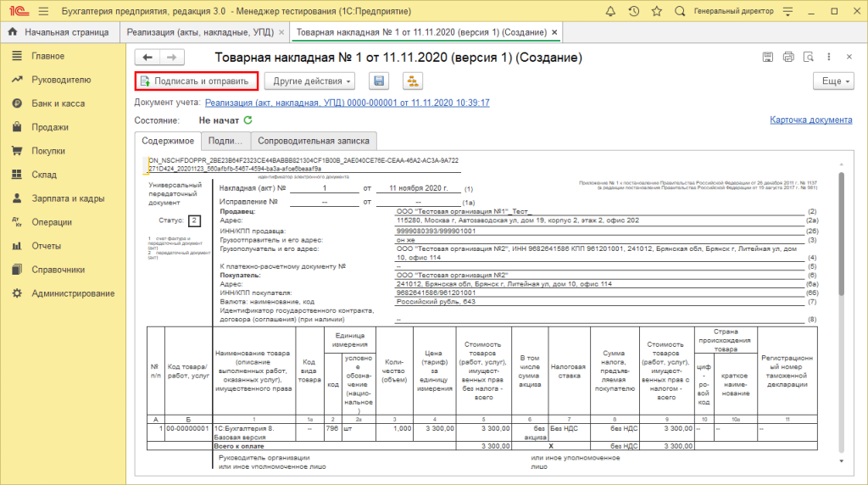The image size is (868, 485).
Task: Open the Еще dropdown menu
Action: click(832, 81)
